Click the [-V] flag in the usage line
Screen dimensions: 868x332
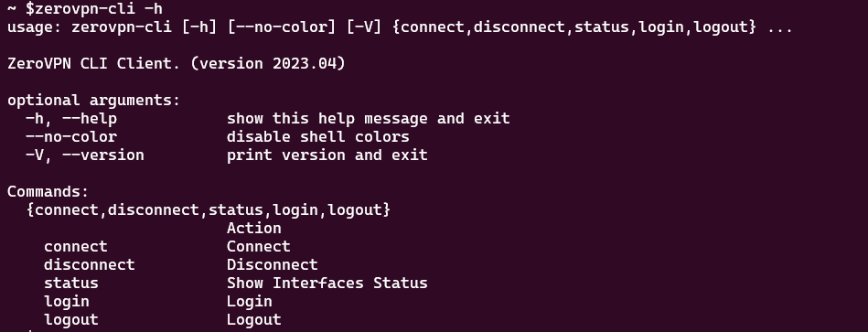(364, 27)
